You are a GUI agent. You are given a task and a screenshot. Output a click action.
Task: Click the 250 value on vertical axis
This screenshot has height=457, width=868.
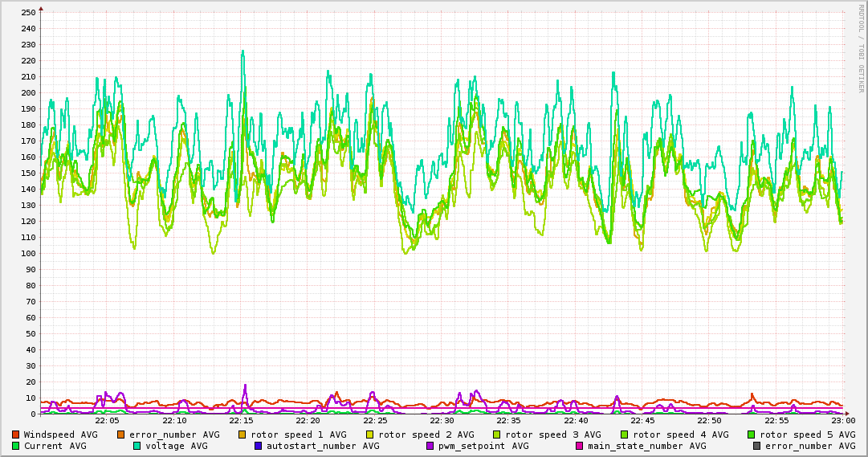click(27, 12)
